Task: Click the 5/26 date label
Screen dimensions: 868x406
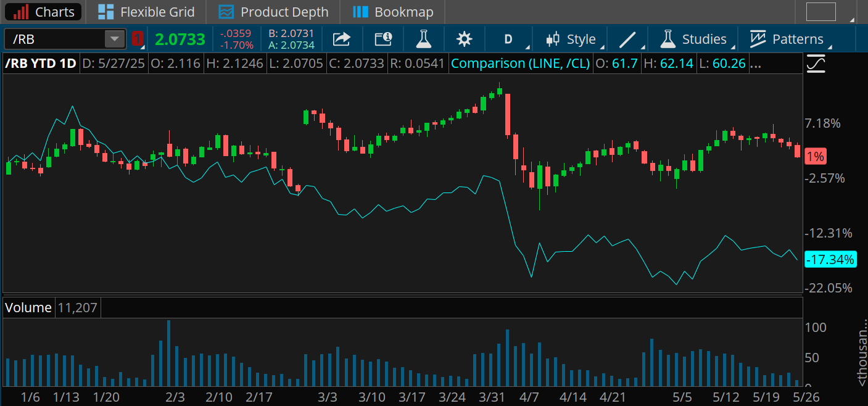Action: [805, 397]
